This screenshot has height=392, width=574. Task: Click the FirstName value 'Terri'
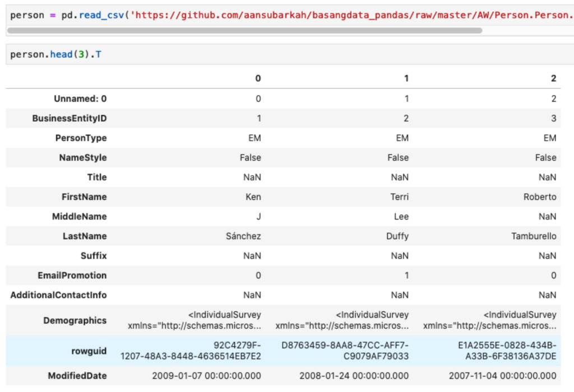click(x=399, y=197)
